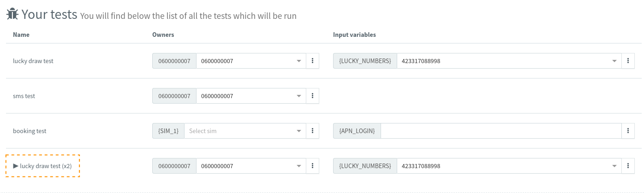Expand the lucky draw test (x2) row triangle
This screenshot has width=644, height=193.
tap(16, 166)
